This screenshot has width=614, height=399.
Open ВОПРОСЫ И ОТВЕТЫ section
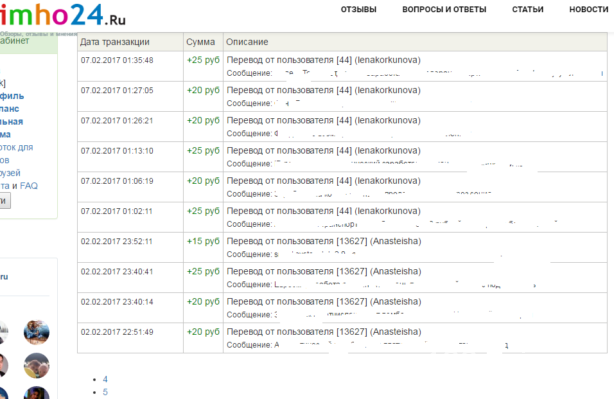(444, 9)
